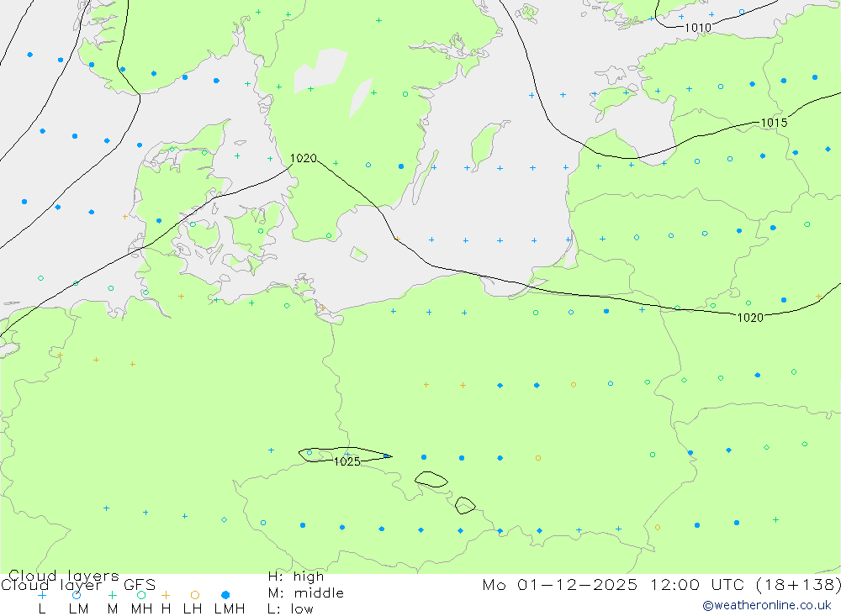
Task: Select the 1010 isobar label
Action: pos(698,28)
